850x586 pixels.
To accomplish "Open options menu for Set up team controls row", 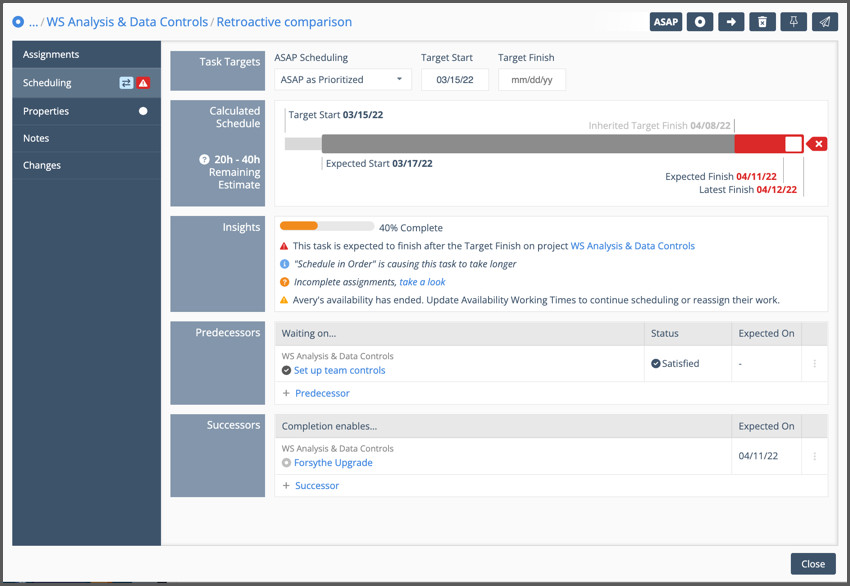I will pyautogui.click(x=814, y=364).
